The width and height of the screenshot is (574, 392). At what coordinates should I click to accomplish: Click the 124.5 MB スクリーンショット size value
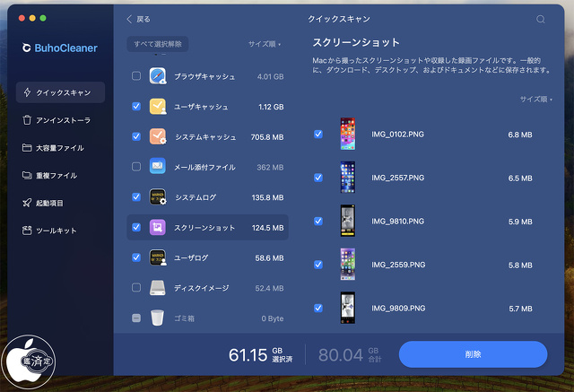[267, 228]
